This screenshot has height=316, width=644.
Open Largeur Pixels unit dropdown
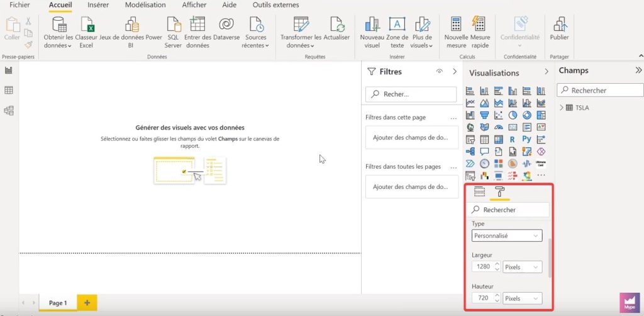(x=523, y=267)
